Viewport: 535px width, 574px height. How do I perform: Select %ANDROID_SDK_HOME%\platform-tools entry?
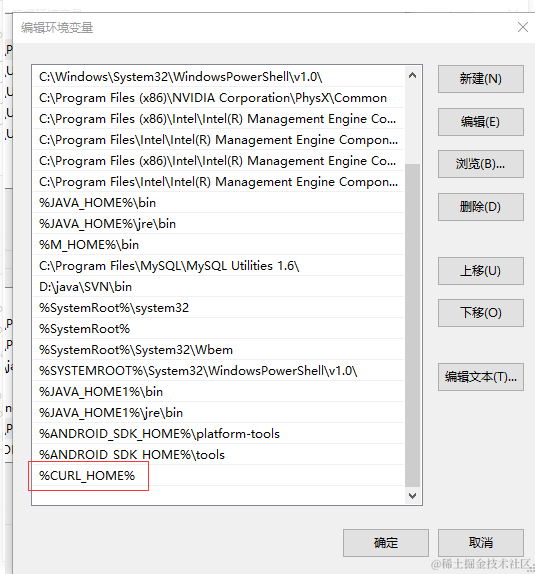click(218, 434)
